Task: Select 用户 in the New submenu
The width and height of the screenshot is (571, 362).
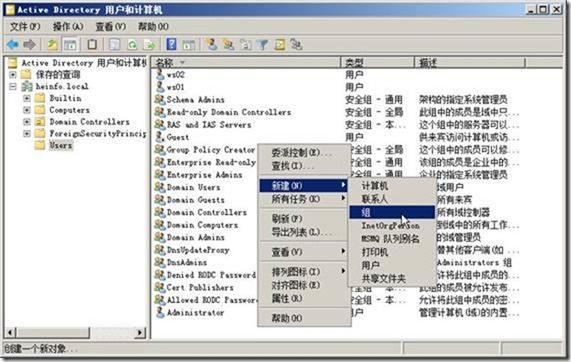Action: (392, 265)
